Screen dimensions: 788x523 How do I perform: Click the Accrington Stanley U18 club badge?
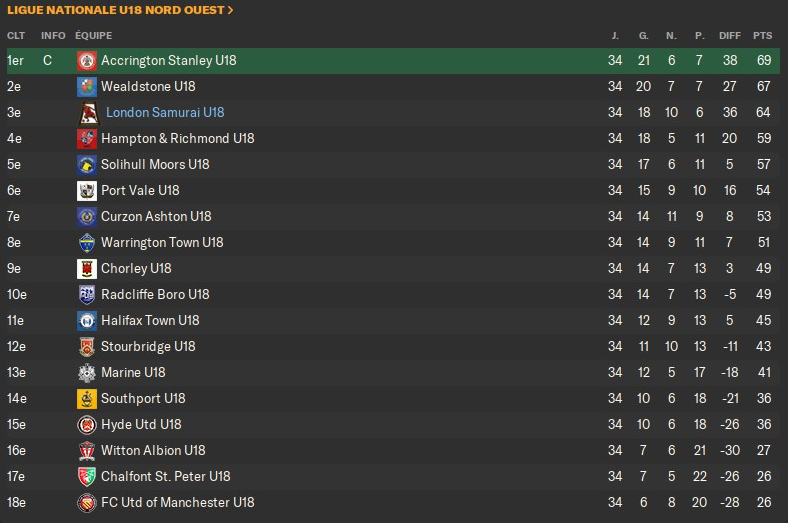tap(87, 61)
